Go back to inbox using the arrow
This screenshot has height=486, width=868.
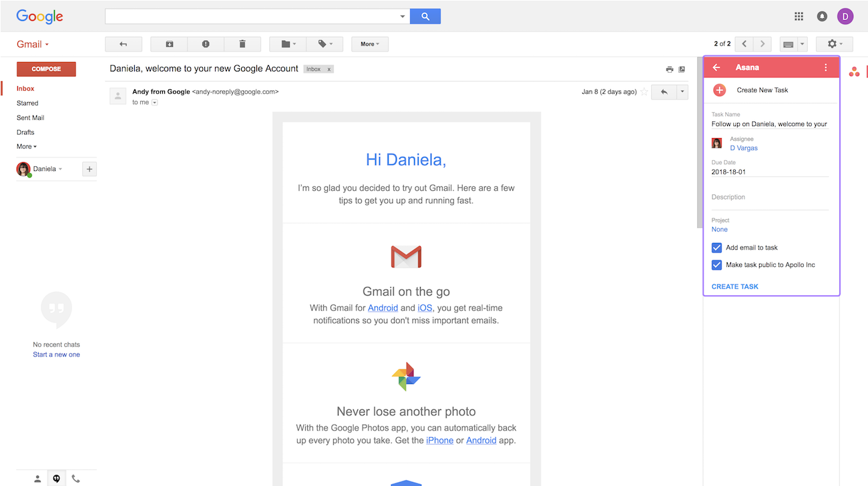click(124, 44)
